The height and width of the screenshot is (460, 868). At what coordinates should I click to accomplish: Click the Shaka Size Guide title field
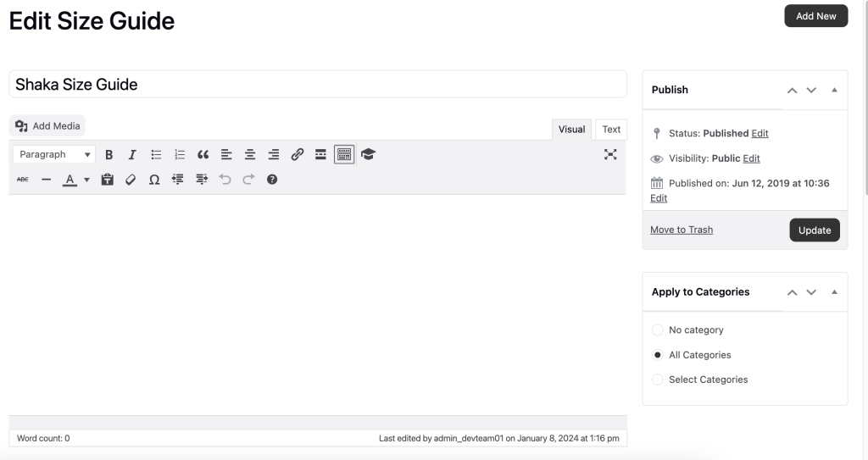point(318,85)
